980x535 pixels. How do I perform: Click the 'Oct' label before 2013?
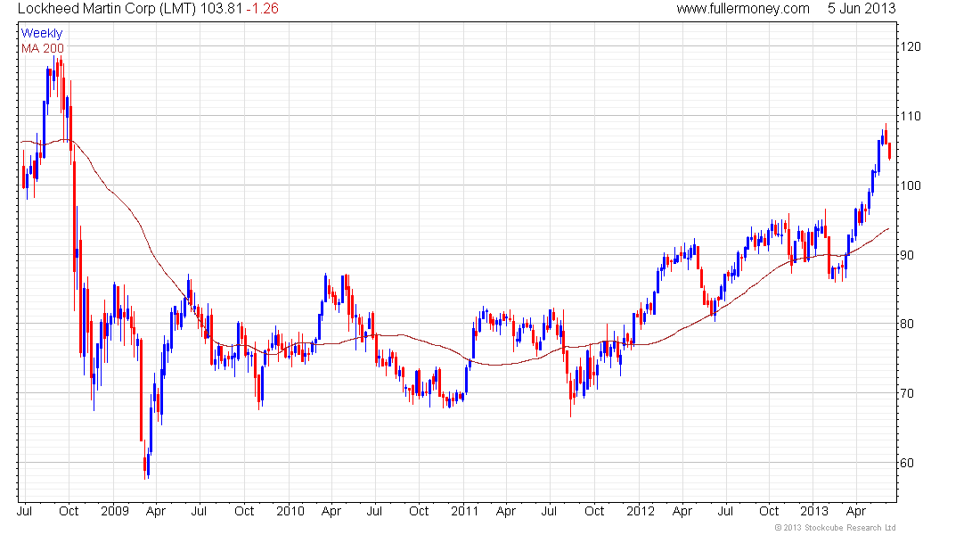click(x=769, y=511)
